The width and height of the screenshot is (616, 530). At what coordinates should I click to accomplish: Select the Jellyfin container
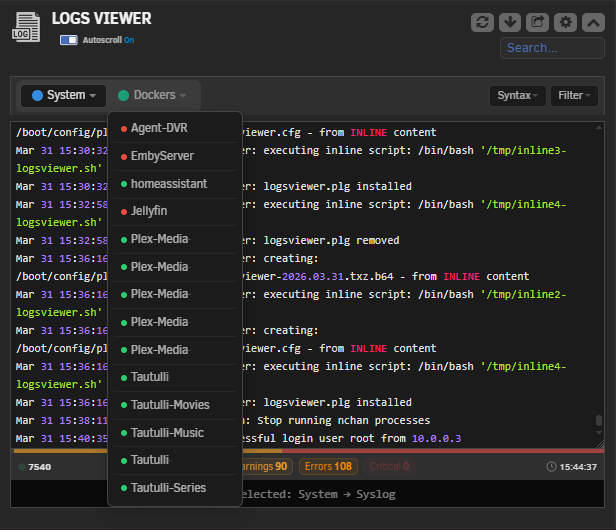click(x=175, y=211)
